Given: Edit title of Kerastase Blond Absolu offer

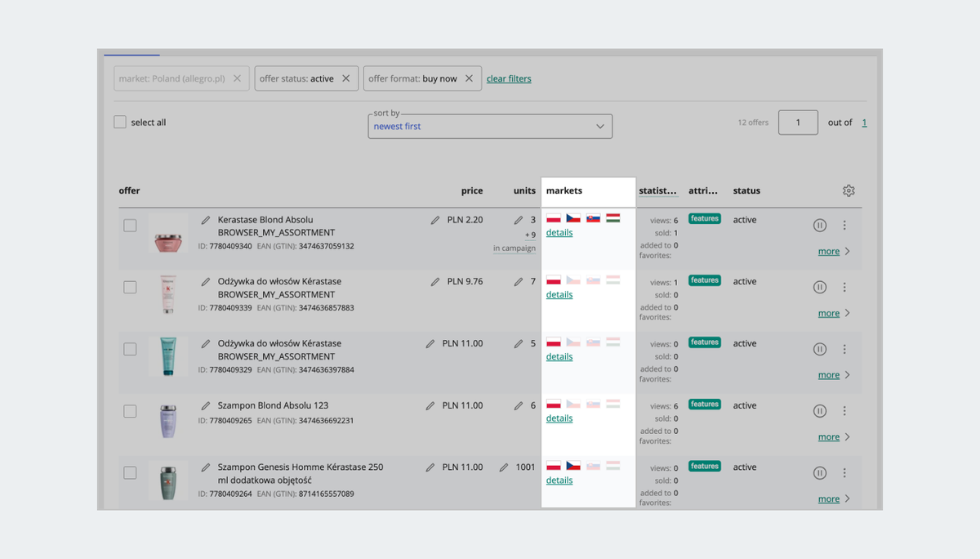Looking at the screenshot, I should 206,220.
